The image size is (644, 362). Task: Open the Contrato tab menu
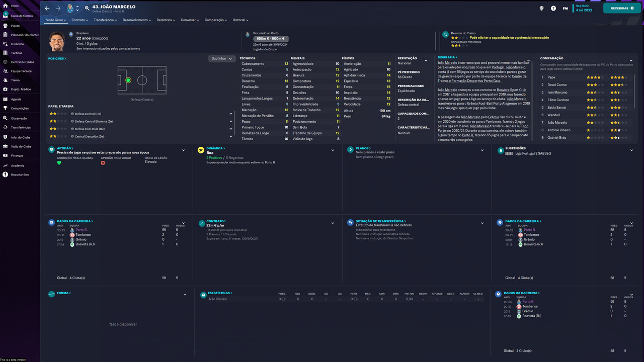[x=79, y=20]
